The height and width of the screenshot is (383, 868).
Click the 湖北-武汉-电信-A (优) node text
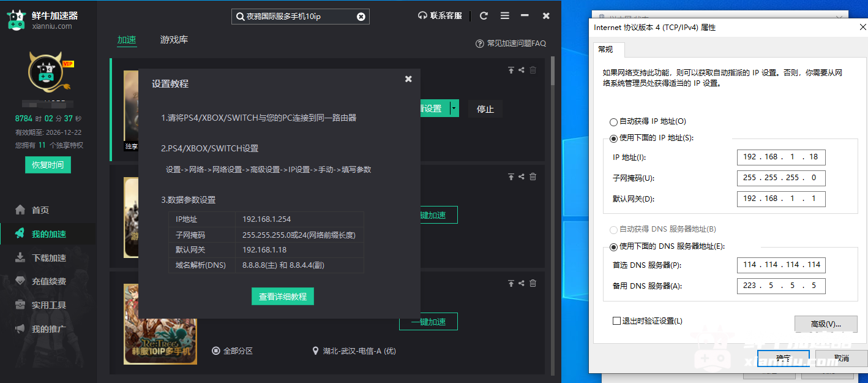tap(359, 351)
